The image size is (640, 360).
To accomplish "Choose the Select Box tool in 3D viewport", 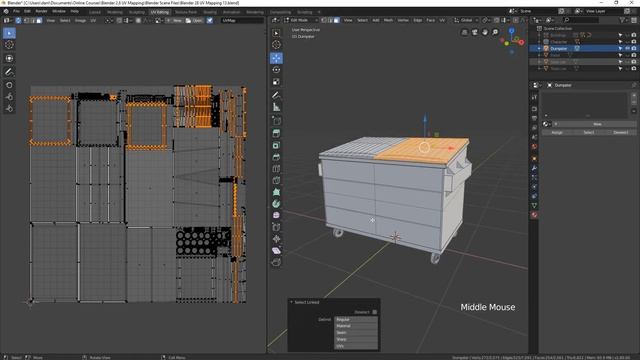I will 276,33.
